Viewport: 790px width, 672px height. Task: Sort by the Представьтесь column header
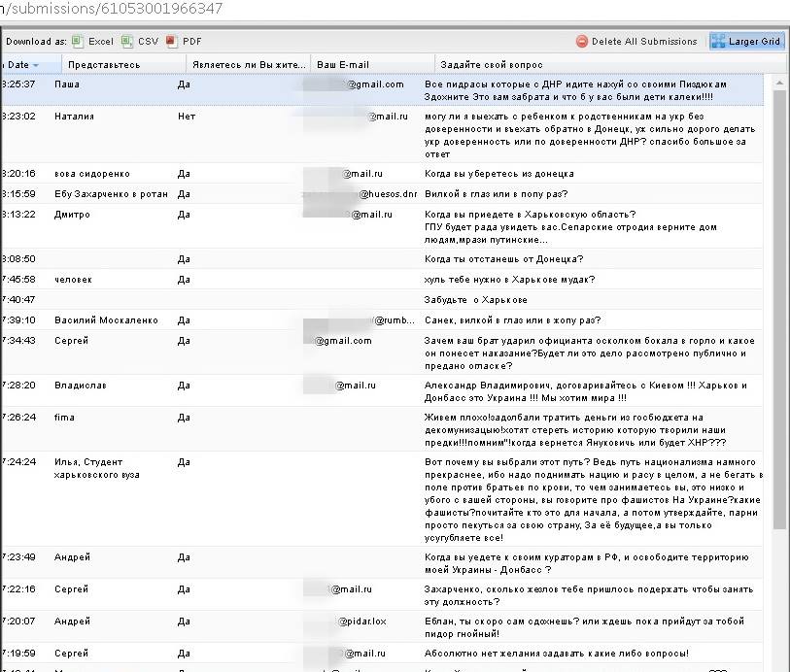point(103,65)
